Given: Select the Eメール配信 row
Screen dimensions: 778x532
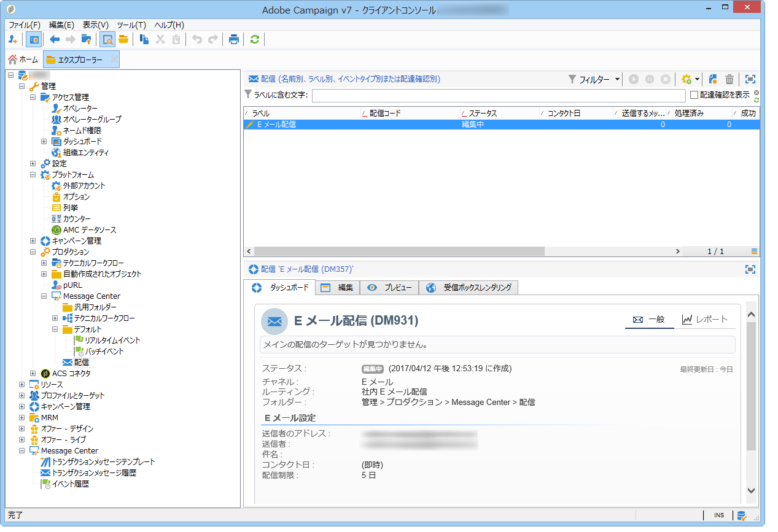Looking at the screenshot, I should tap(501, 125).
